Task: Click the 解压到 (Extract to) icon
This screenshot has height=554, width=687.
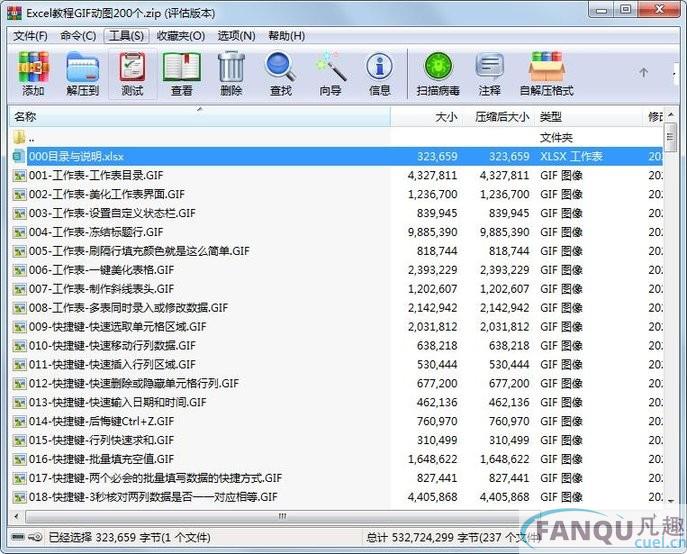Action: coord(82,67)
